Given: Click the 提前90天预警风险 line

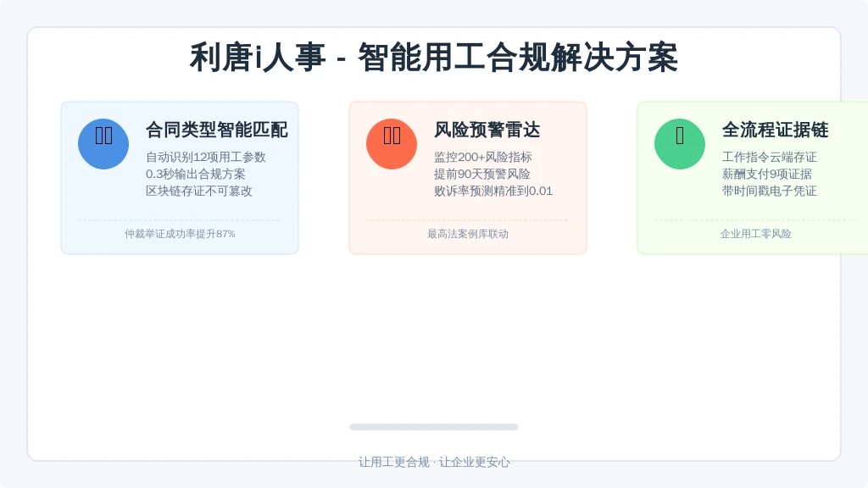Looking at the screenshot, I should [482, 175].
